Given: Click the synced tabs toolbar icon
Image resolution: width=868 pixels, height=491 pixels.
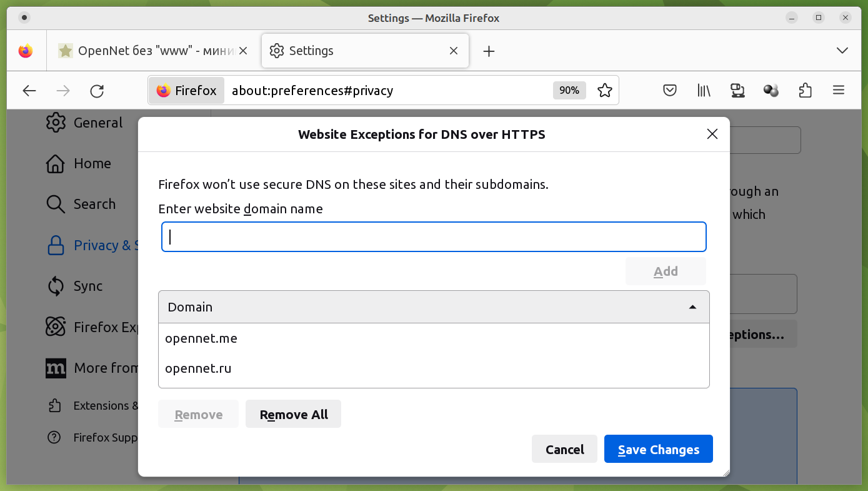Looking at the screenshot, I should coord(738,91).
